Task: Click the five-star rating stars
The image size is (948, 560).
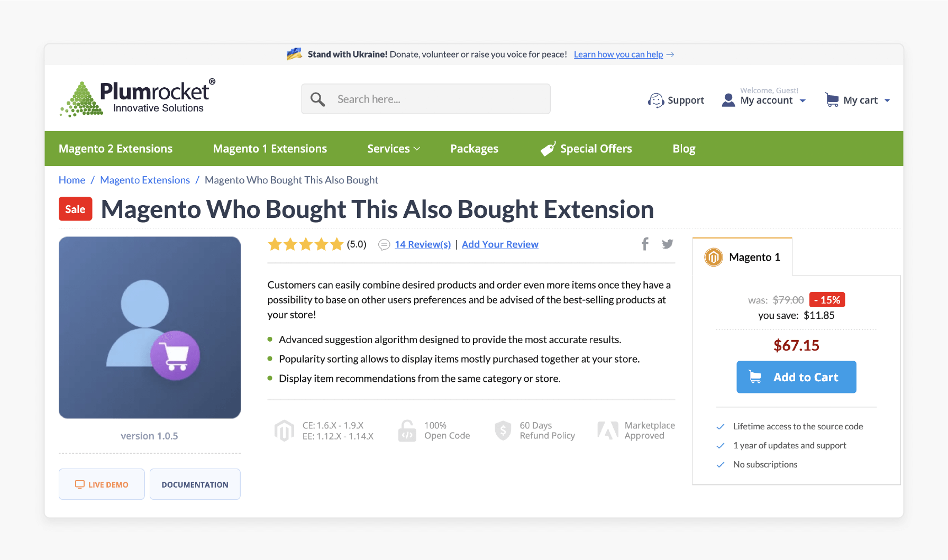Action: [306, 244]
